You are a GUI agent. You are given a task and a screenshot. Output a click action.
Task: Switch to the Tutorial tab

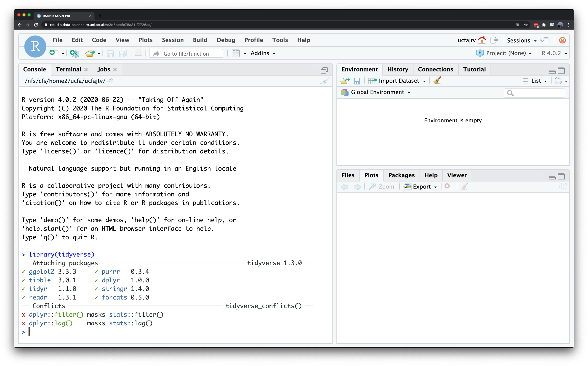[x=474, y=69]
